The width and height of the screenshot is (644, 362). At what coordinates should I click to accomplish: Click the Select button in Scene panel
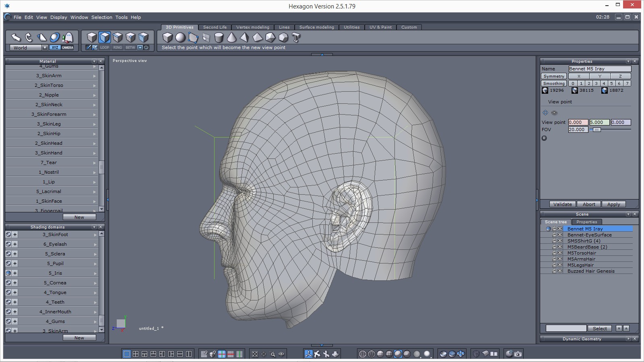(x=600, y=328)
